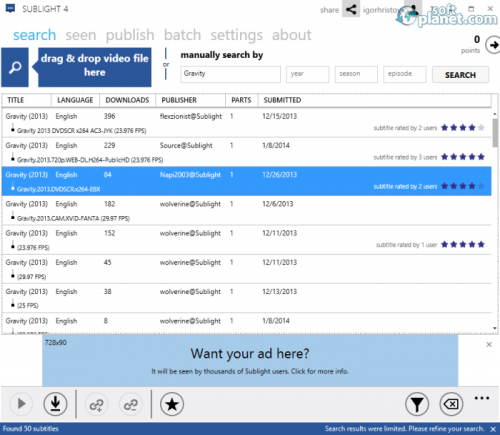The image size is (500, 435).
Task: Select the row submitted 12/6/2013
Action: (x=246, y=210)
